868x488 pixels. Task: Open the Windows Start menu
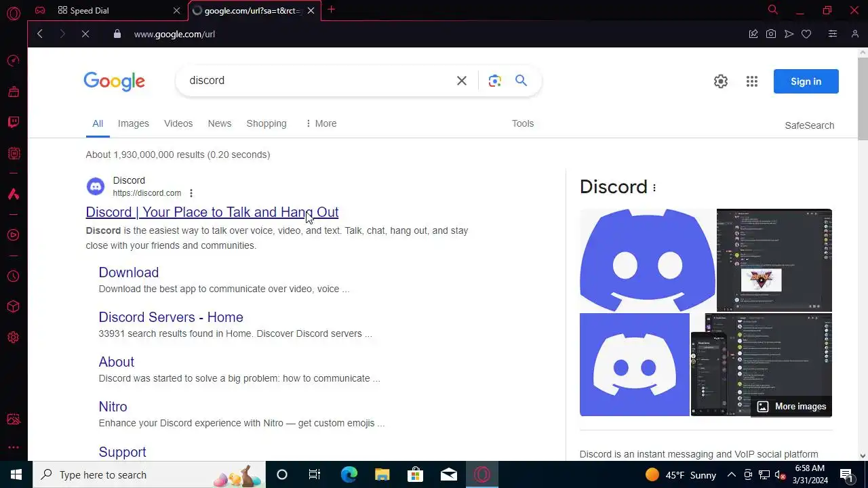coord(16,474)
